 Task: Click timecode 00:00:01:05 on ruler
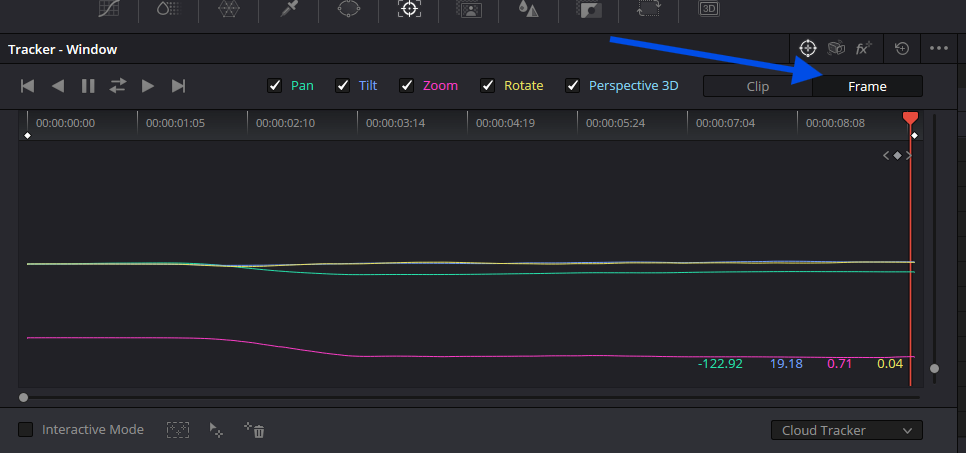tap(176, 123)
